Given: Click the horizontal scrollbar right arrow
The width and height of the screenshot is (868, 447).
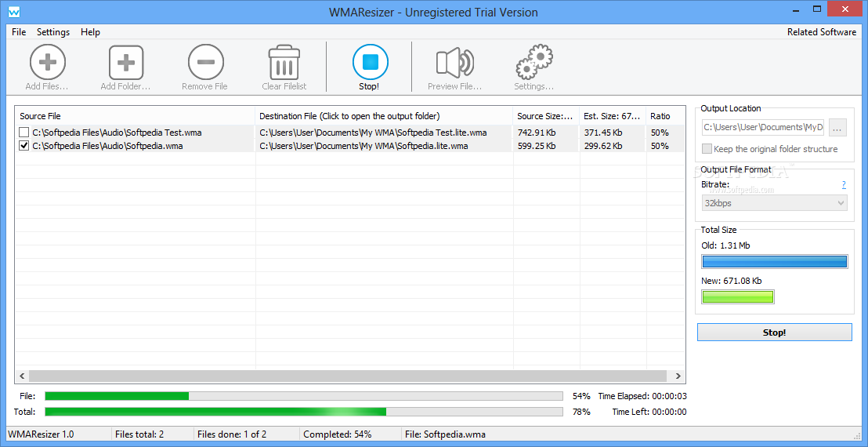Looking at the screenshot, I should coord(678,376).
